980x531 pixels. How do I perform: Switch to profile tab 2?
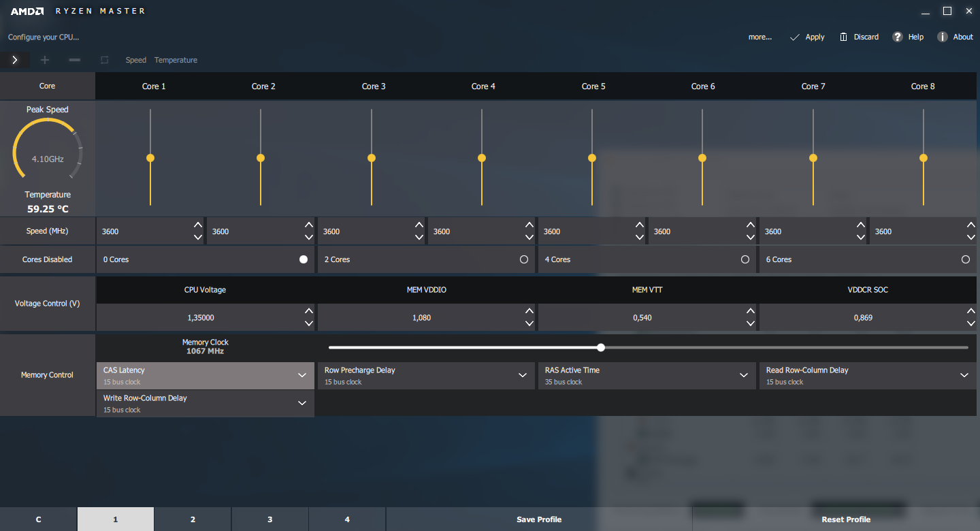(193, 519)
